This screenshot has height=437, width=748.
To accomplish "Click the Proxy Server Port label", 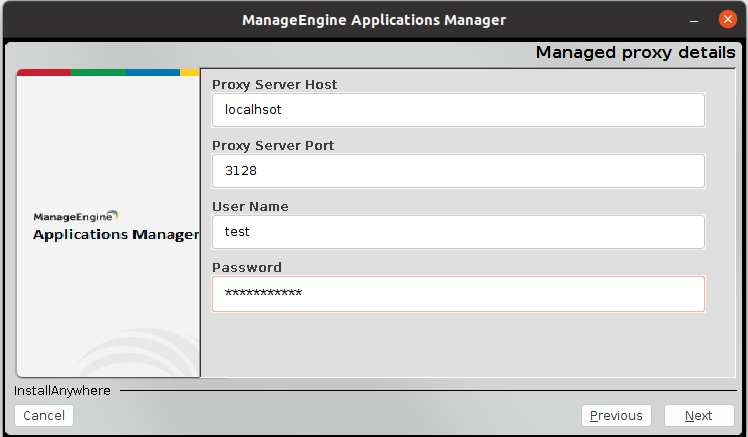I will [273, 146].
